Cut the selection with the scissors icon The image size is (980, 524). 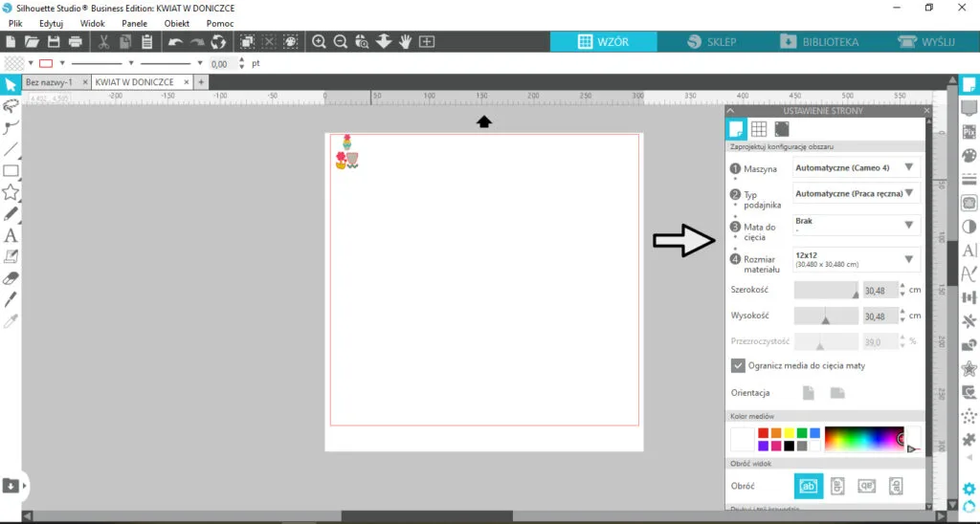point(104,42)
